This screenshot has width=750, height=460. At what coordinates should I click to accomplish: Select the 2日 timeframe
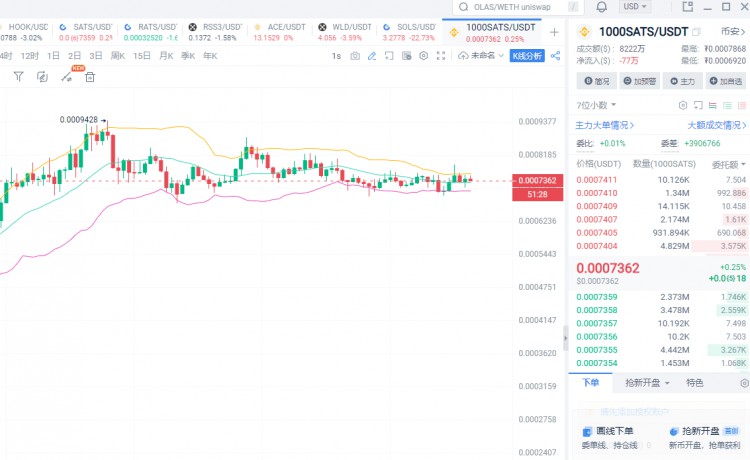75,56
